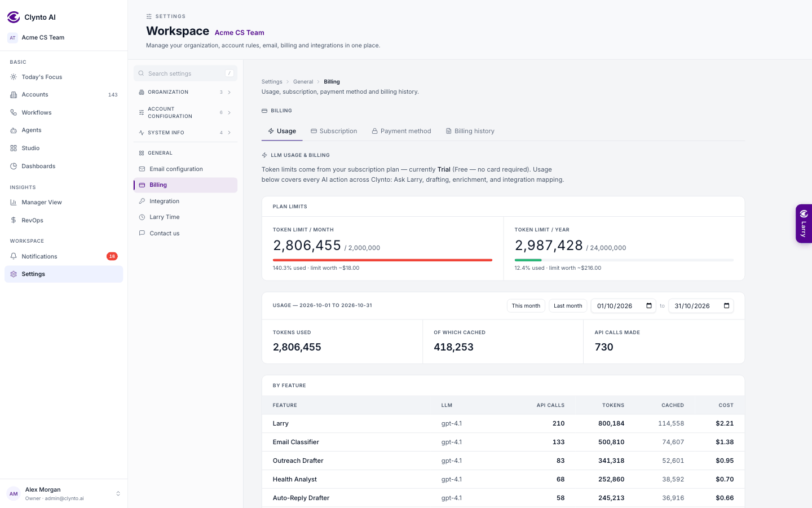Open the Workflows icon in sidebar

[14, 112]
